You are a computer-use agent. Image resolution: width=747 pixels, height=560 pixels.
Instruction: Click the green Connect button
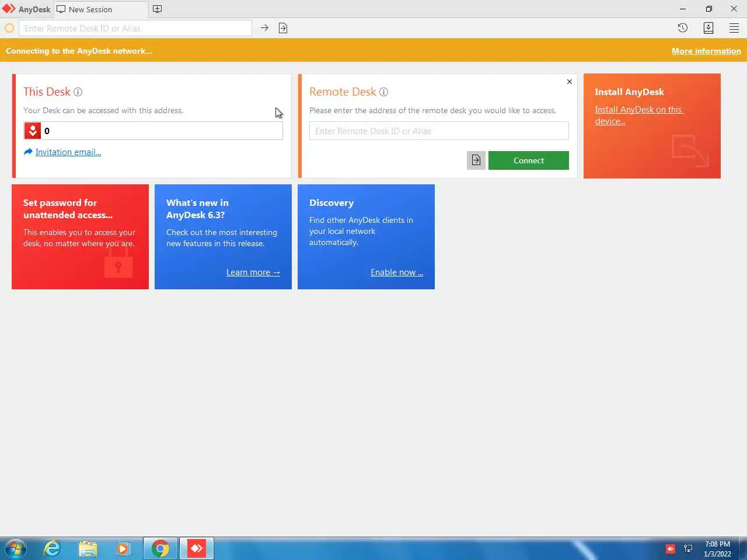(529, 160)
